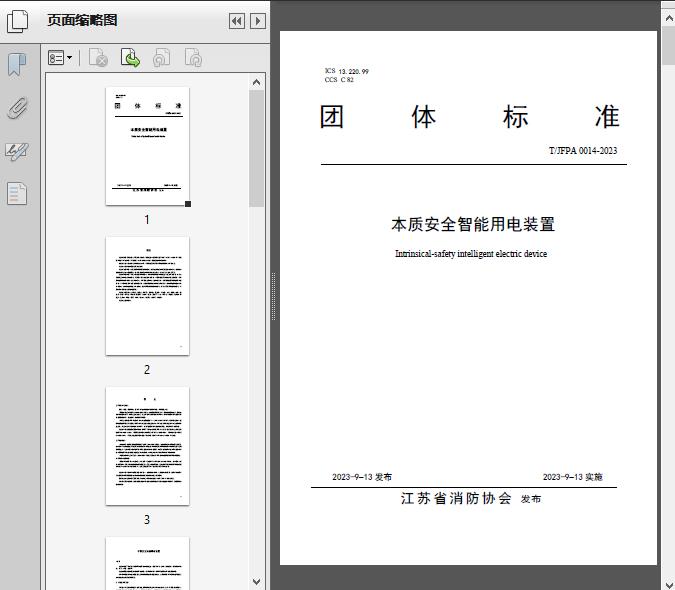Click the insert/extract page green arrow icon
675x590 pixels.
(130, 58)
